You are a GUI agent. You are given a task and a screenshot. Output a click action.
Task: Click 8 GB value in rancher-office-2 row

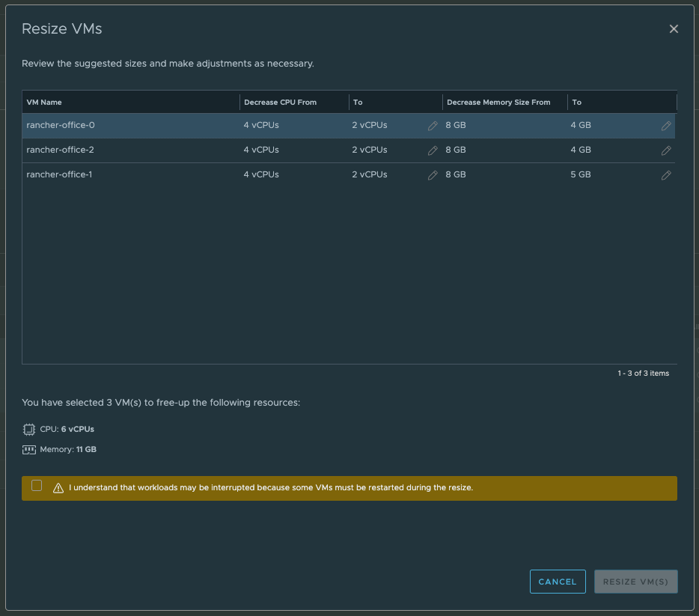pyautogui.click(x=456, y=150)
